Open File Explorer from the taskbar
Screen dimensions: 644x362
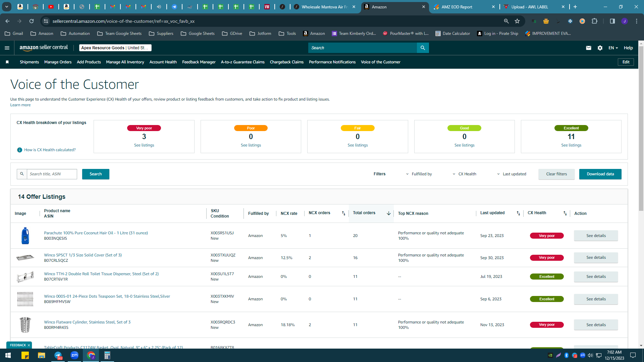point(41,355)
